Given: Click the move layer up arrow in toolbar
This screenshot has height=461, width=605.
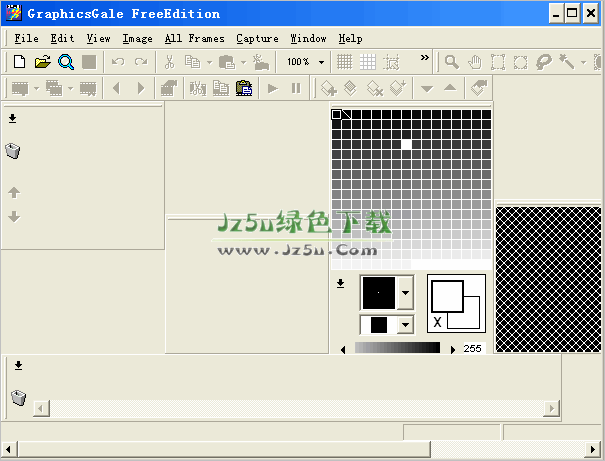Looking at the screenshot, I should [x=450, y=88].
